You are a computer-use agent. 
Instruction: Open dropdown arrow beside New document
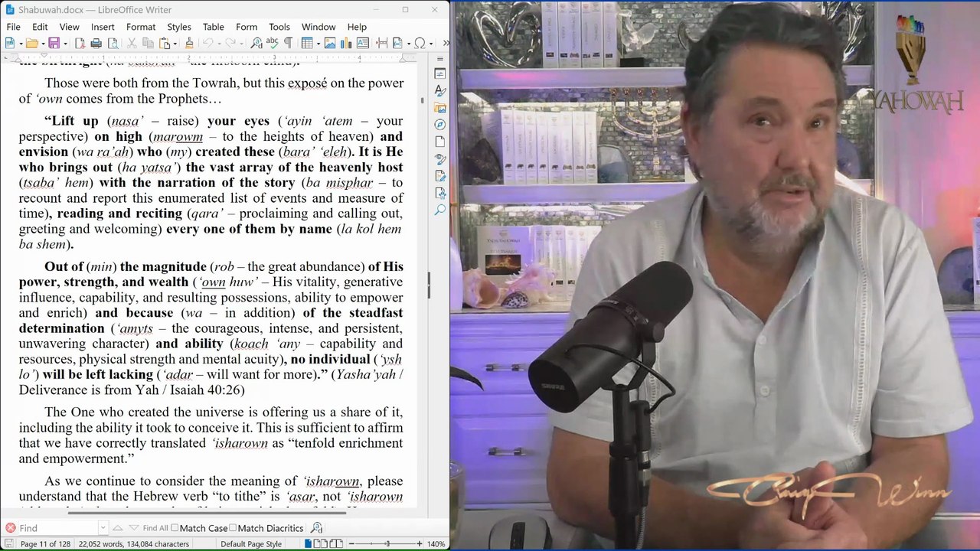[20, 44]
